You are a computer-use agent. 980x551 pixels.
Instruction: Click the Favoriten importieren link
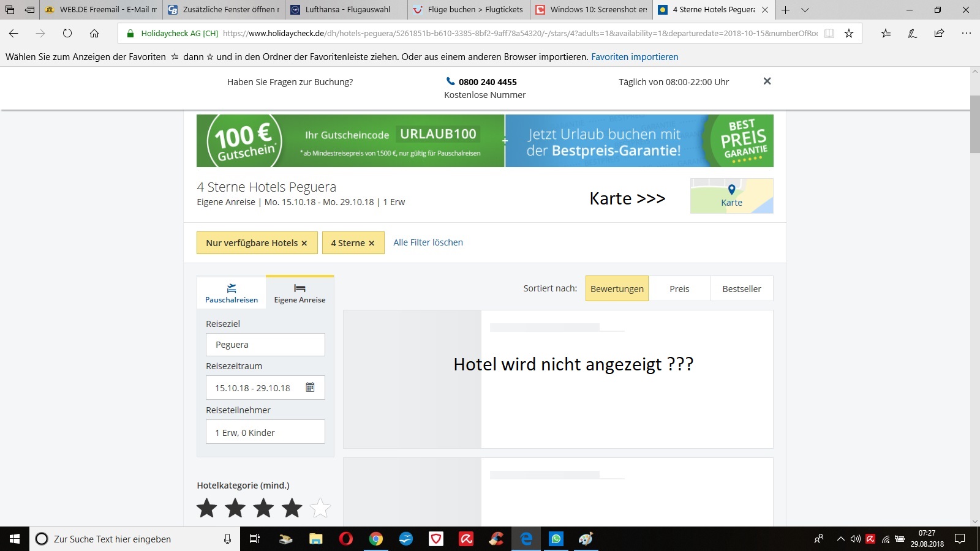[x=635, y=57]
